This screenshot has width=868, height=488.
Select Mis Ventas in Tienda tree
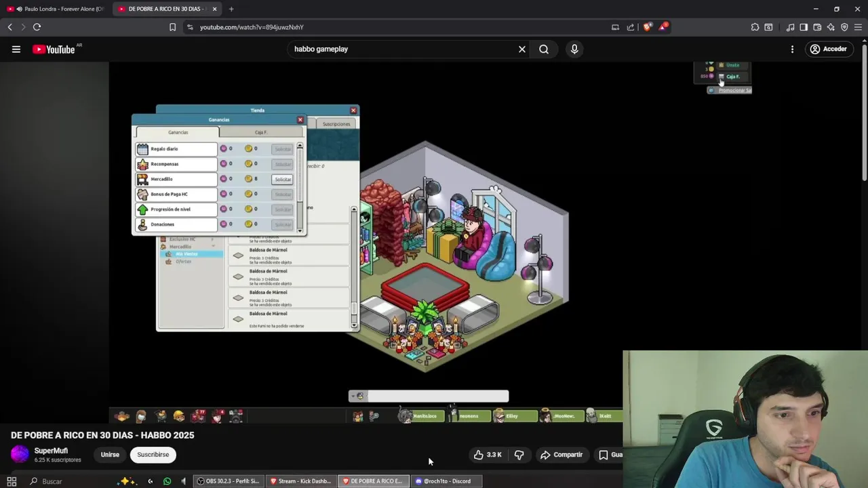191,254
